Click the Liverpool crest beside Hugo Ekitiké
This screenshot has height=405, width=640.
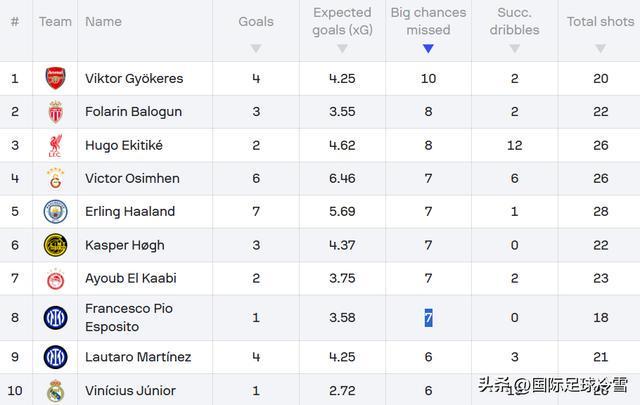tap(55, 145)
